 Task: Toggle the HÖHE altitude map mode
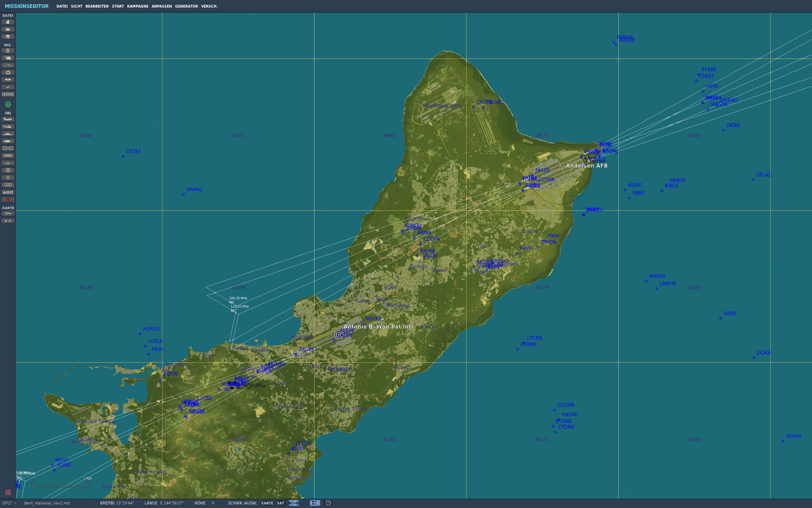(x=294, y=503)
